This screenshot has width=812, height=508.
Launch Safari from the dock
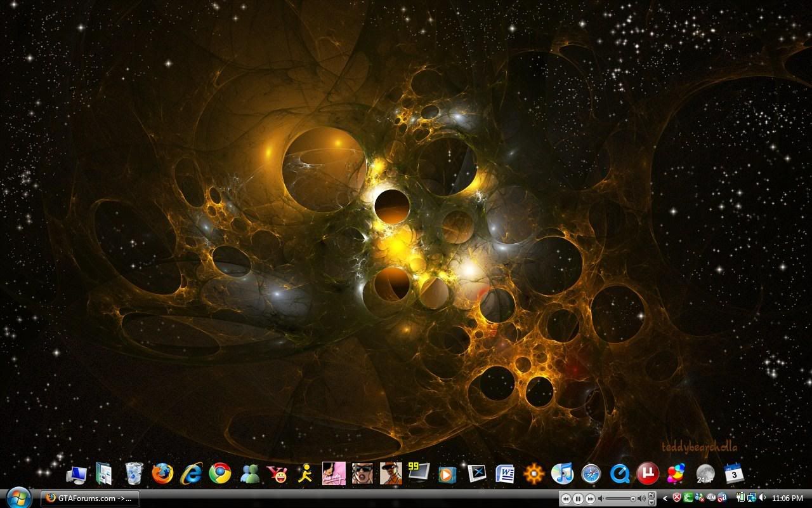[x=591, y=473]
